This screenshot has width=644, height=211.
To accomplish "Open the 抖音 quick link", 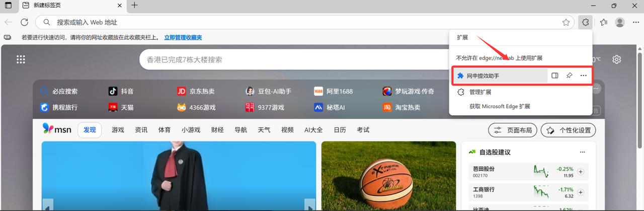I will (x=121, y=92).
